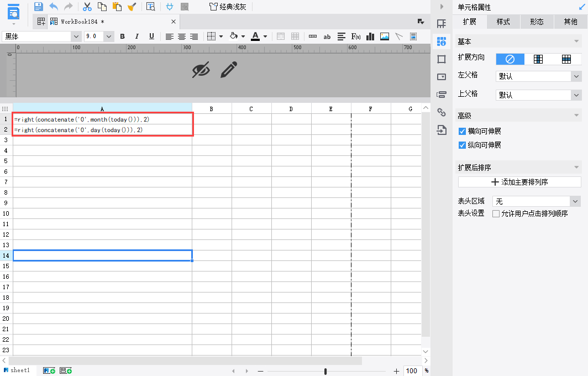
Task: Enable 允许用户点击排列顺序 checkbox
Action: coord(496,214)
